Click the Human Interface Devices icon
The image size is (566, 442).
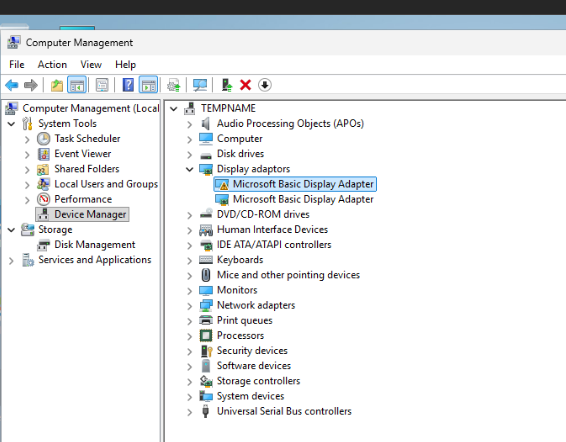[206, 230]
